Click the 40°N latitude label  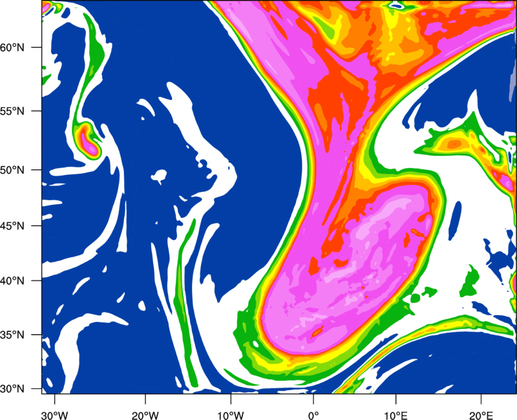tap(12, 281)
